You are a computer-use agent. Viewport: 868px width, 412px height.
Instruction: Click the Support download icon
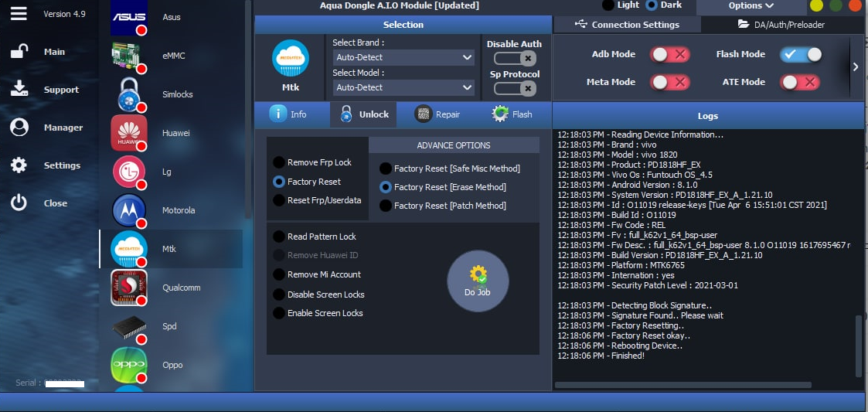tap(19, 89)
